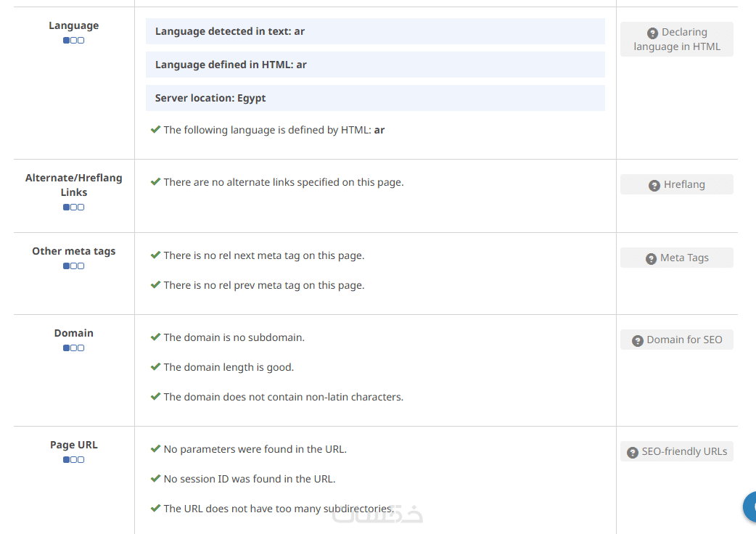Click the question icon beside SEO-friendly URLs
The image size is (756, 534).
point(633,452)
